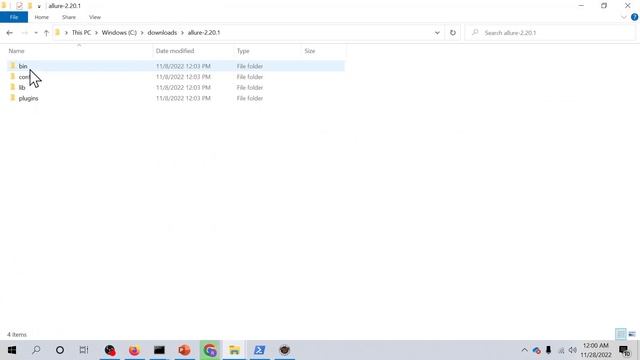This screenshot has height=360, width=640.
Task: Click quick access Properties icon
Action: [x=19, y=6]
